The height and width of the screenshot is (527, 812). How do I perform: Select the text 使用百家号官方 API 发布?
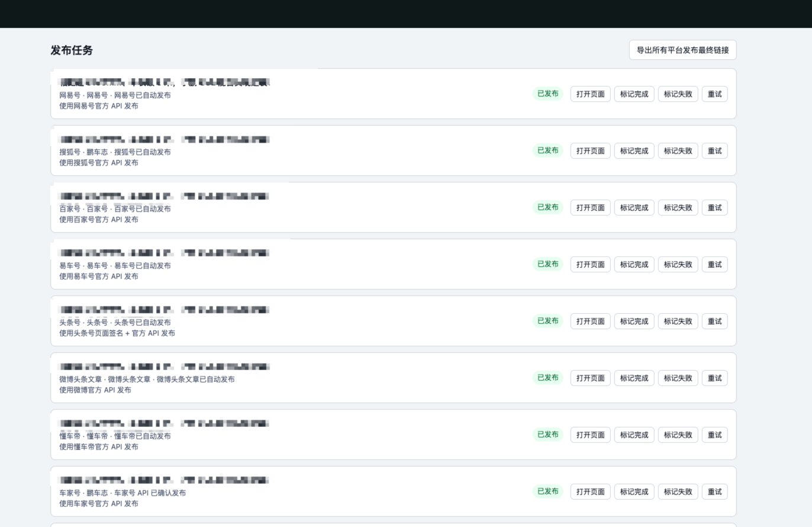[99, 220]
